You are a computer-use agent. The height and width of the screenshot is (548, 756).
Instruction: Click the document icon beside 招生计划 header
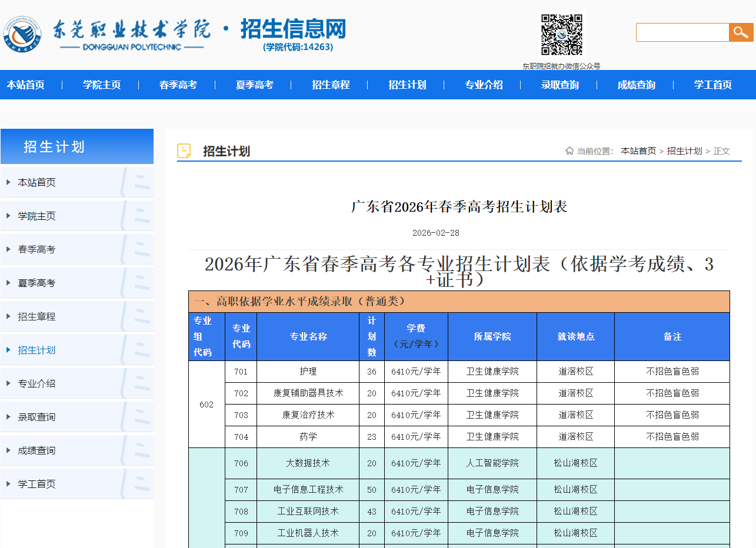185,151
